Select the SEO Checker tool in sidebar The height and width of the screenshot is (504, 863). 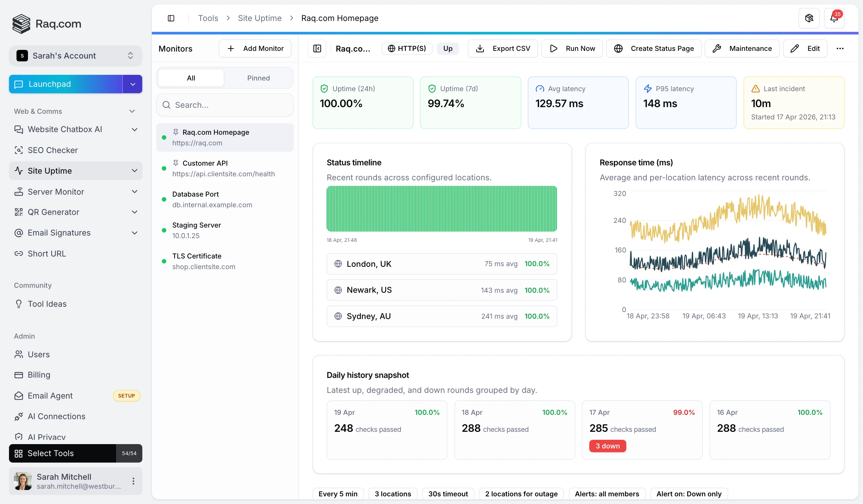point(53,150)
